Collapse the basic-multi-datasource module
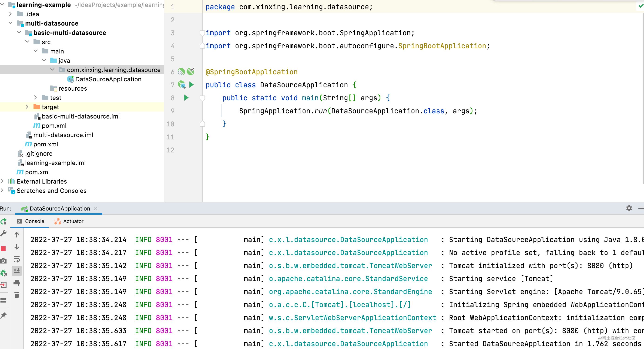644x349 pixels. (x=19, y=33)
